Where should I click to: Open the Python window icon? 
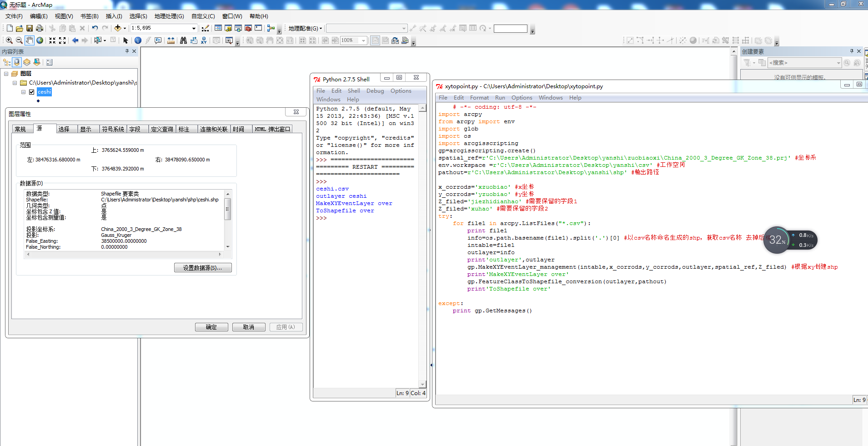pos(258,28)
